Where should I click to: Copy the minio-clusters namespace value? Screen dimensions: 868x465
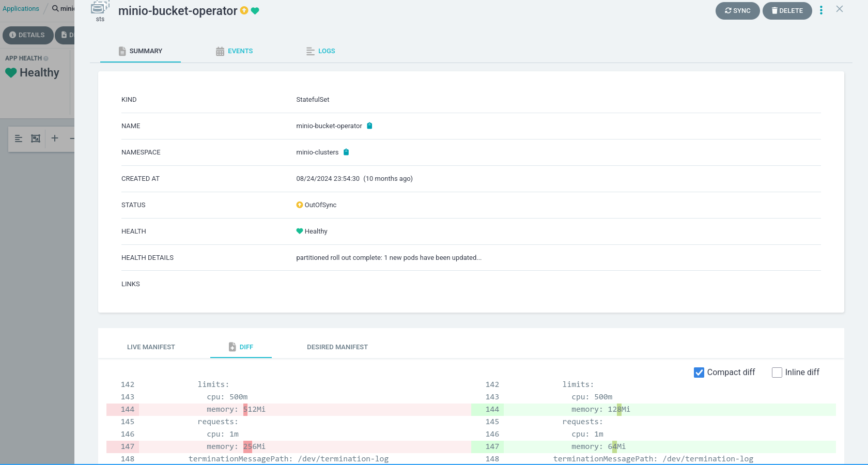(346, 152)
